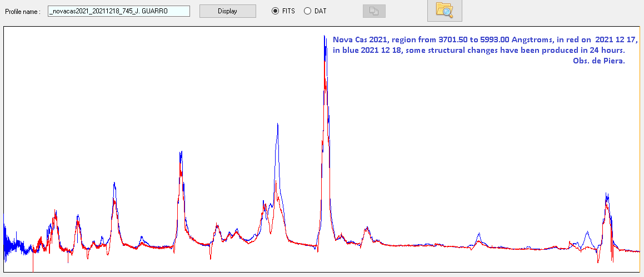Image resolution: width=644 pixels, height=277 pixels.
Task: Click the 'structural changes' annotation line
Action: coord(479,51)
